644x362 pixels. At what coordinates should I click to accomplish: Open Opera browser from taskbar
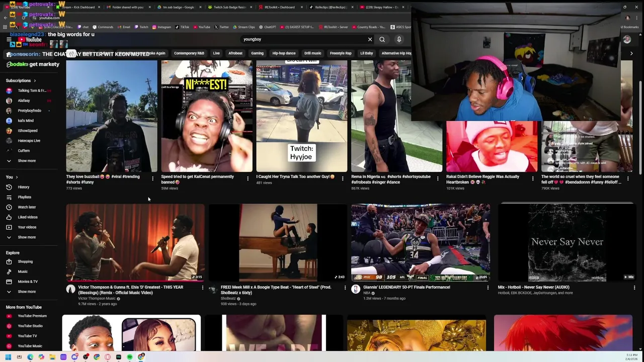coord(108,357)
